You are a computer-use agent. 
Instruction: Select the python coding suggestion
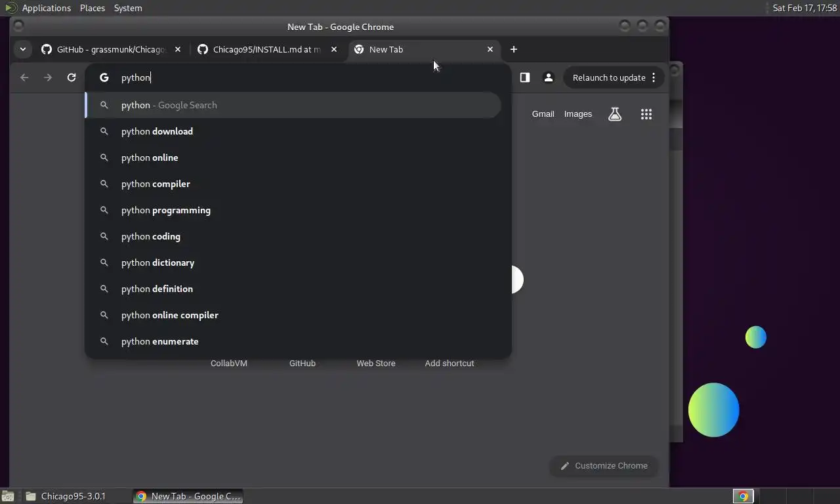[293, 236]
